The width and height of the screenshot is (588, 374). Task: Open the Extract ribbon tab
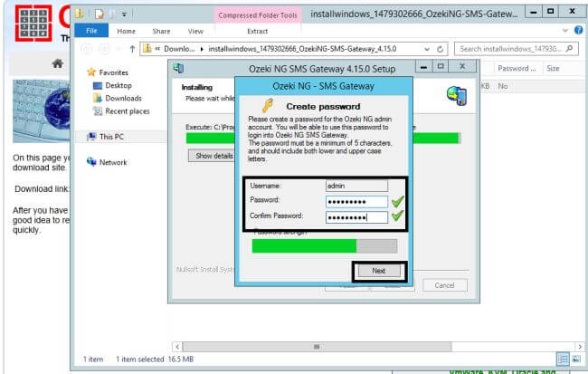(257, 31)
